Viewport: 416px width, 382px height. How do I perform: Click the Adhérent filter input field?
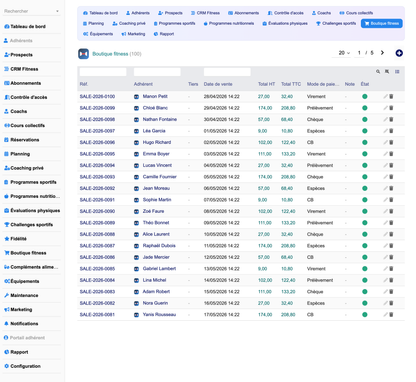tap(157, 72)
